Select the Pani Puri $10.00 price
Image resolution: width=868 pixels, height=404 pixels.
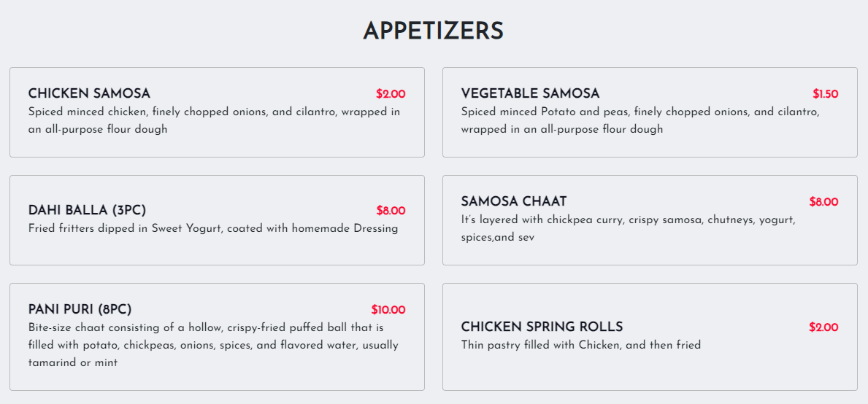[x=388, y=310]
